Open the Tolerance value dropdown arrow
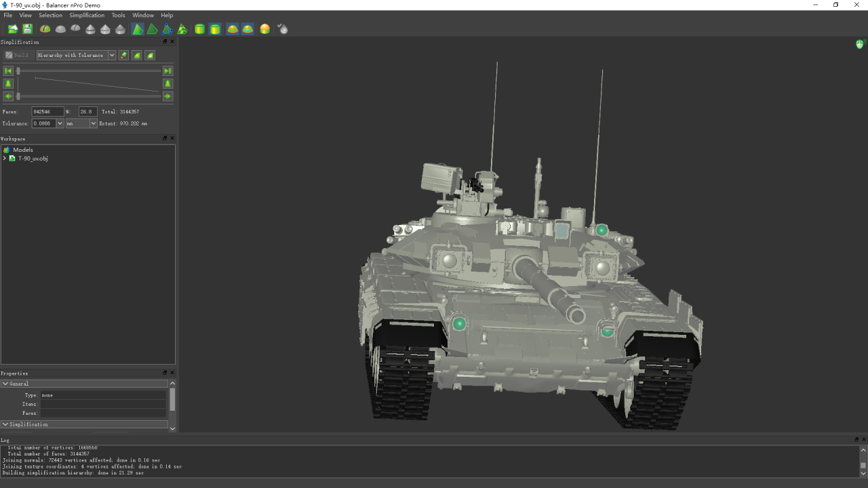Screen dimensions: 868x488 click(60, 123)
